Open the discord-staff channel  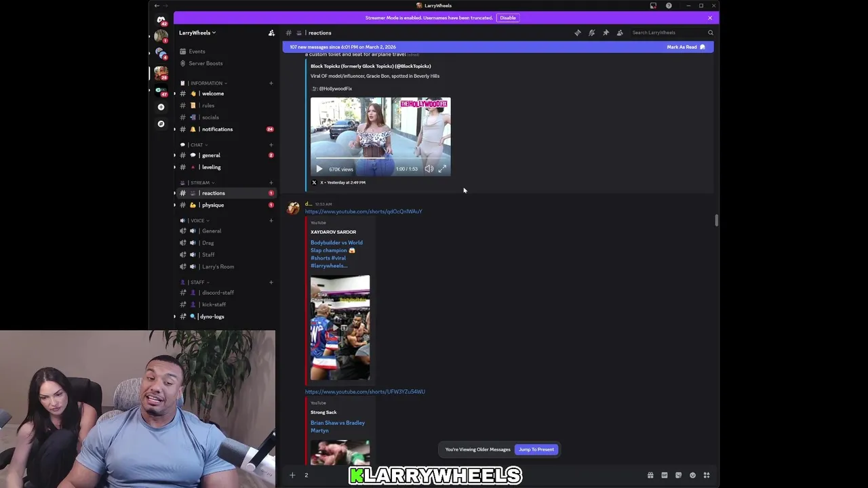click(224, 293)
